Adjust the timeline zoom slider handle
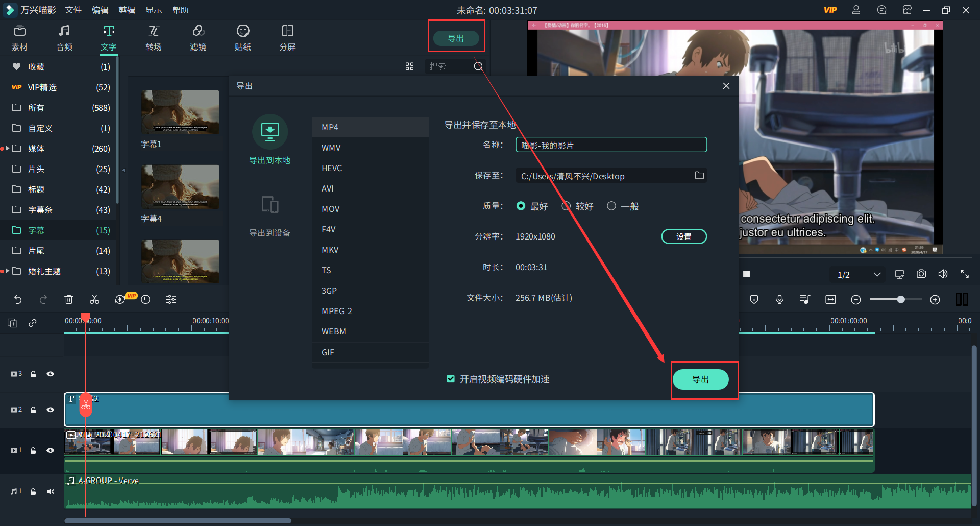 pos(901,300)
